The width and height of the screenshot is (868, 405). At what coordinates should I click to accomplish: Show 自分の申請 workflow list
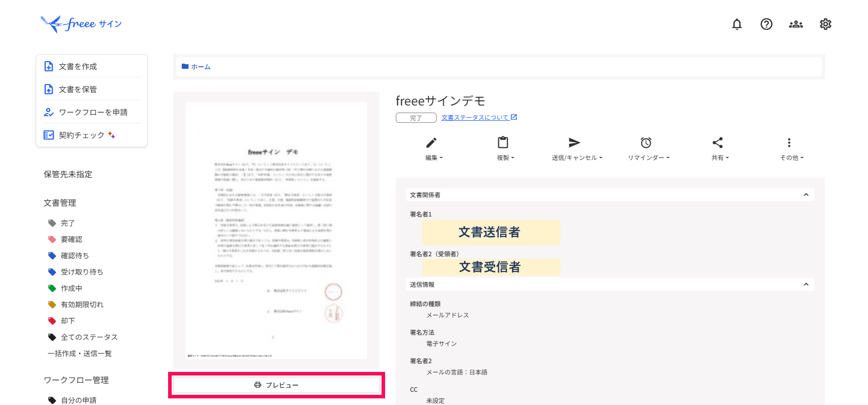tap(78, 400)
